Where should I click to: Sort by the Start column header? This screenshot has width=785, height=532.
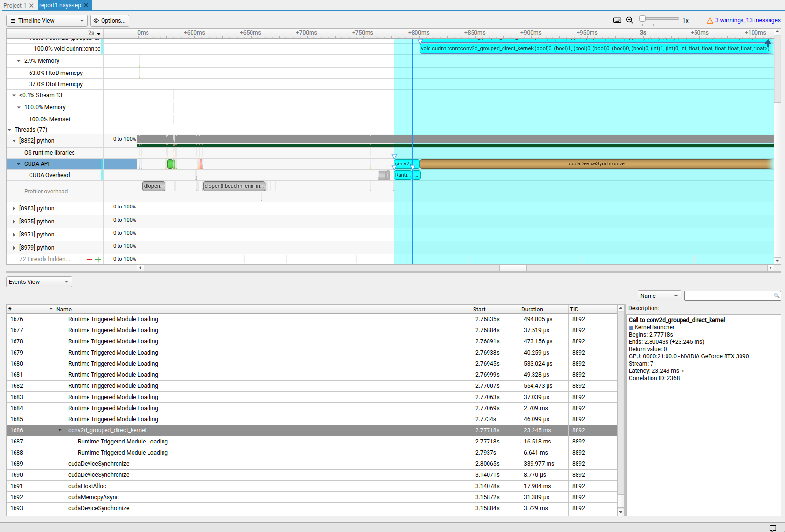pos(495,310)
